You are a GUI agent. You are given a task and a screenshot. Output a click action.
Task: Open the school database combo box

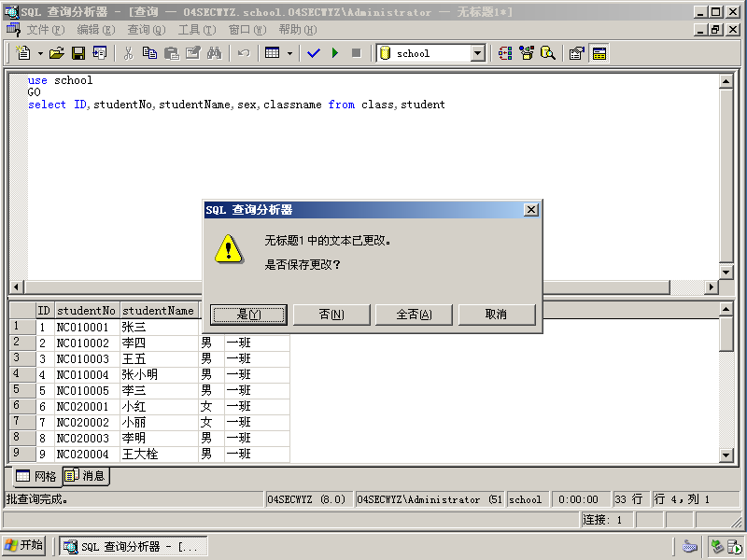coord(477,53)
